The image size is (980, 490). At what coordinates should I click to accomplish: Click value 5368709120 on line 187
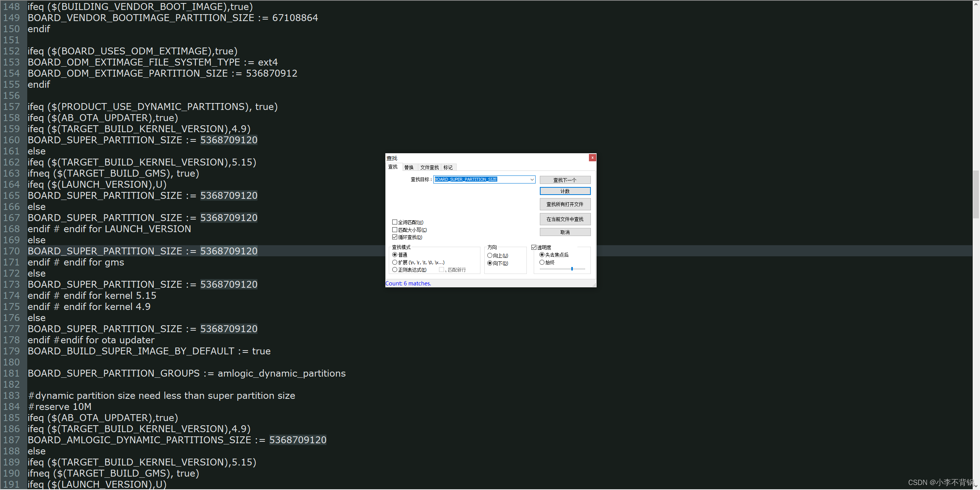[298, 440]
